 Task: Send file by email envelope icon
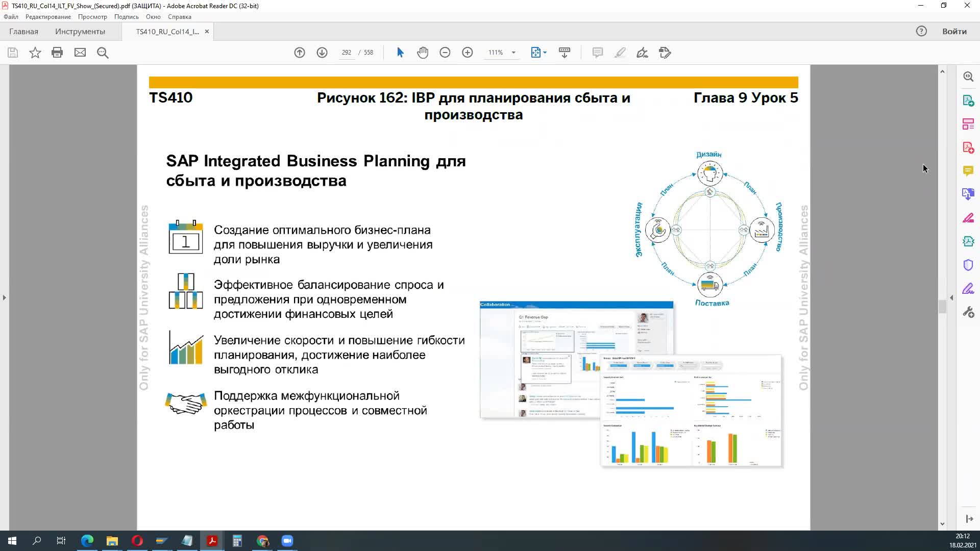(x=80, y=53)
